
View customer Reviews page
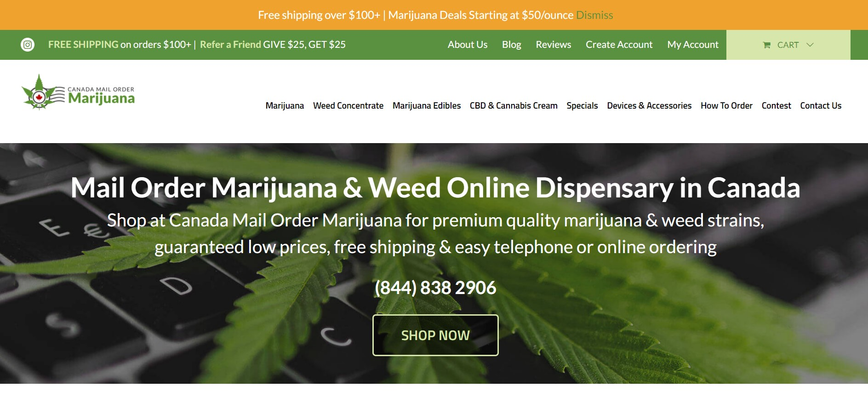pos(554,45)
